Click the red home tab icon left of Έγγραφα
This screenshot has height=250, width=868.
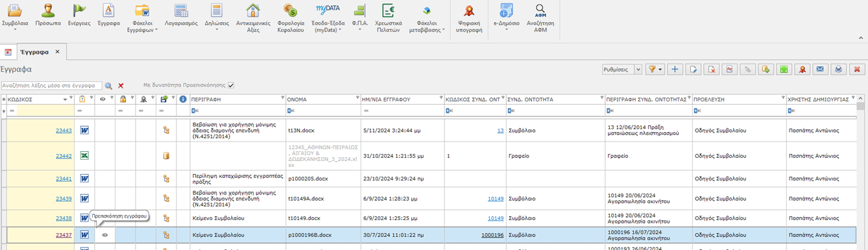tap(8, 52)
